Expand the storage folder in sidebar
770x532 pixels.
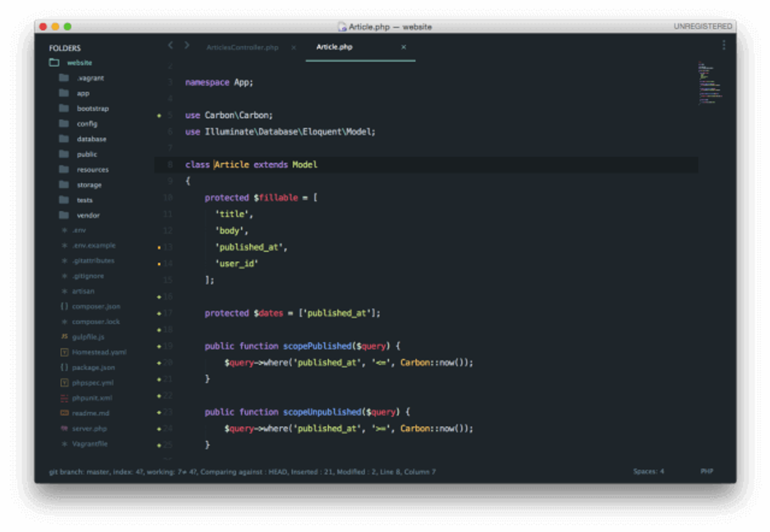coord(64,185)
